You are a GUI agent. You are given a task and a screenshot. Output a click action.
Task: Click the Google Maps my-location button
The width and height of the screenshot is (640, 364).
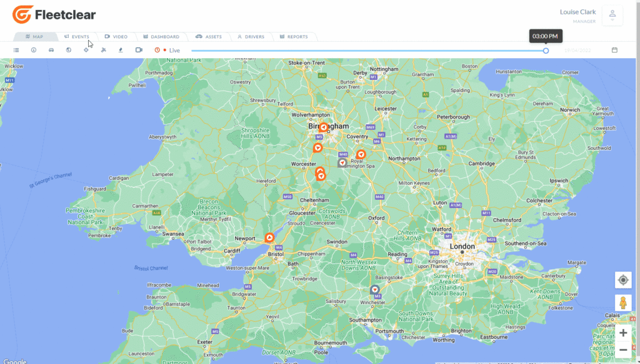(622, 280)
